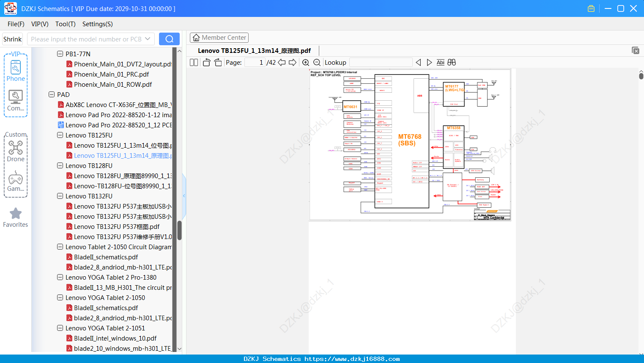Open the model number search dropdown arrow

click(148, 39)
